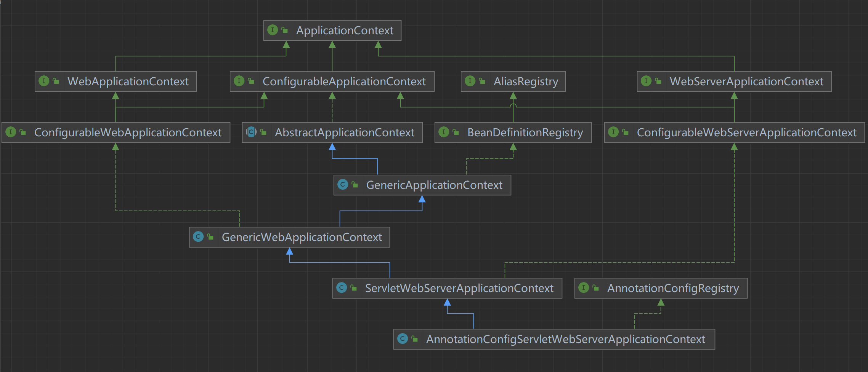Select the BeanDefinitionRegistry node label
868x372 pixels.
click(x=525, y=133)
